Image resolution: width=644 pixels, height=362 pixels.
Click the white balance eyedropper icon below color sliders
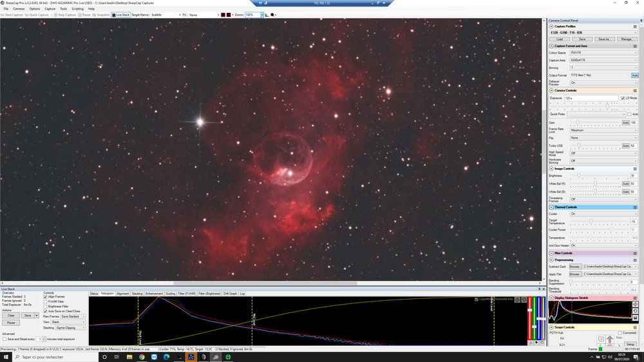(531, 342)
